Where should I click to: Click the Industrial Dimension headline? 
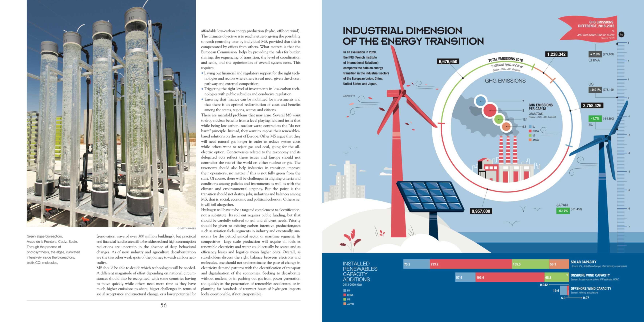point(413,36)
